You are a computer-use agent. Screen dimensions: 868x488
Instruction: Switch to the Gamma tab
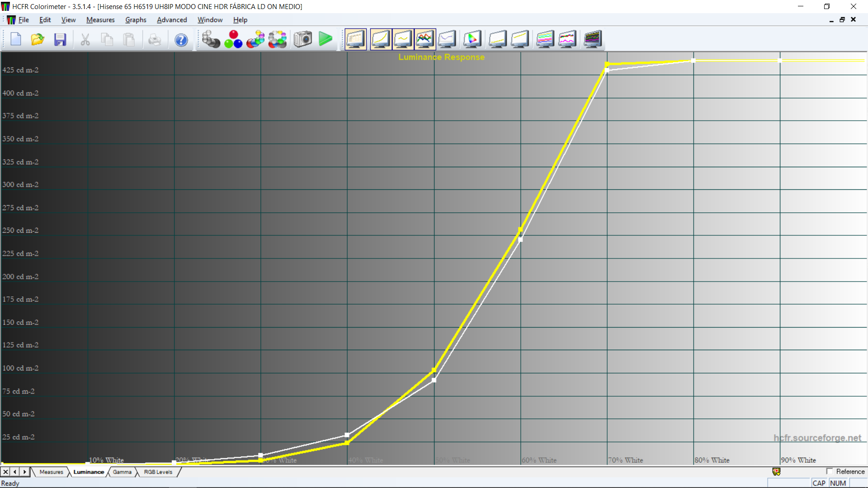[122, 472]
